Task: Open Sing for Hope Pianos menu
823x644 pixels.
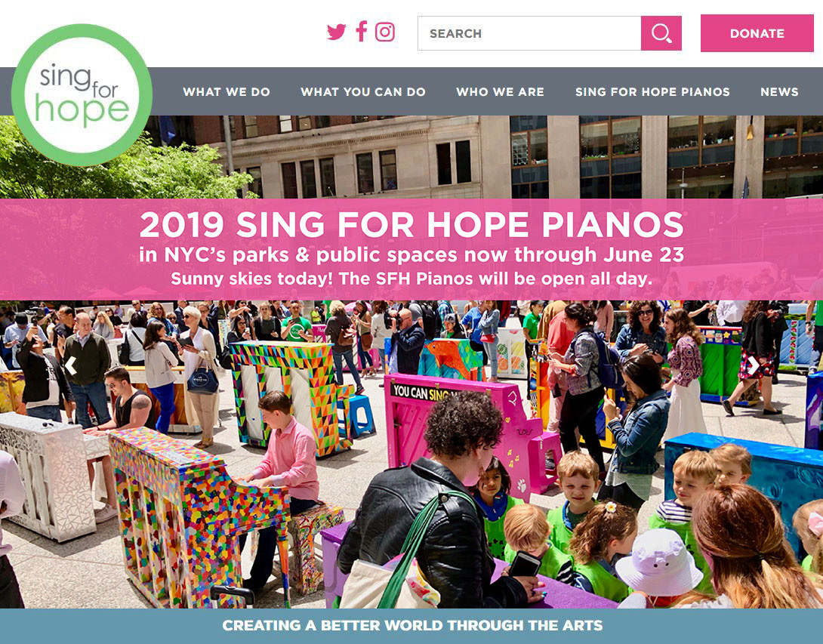Action: [x=652, y=92]
